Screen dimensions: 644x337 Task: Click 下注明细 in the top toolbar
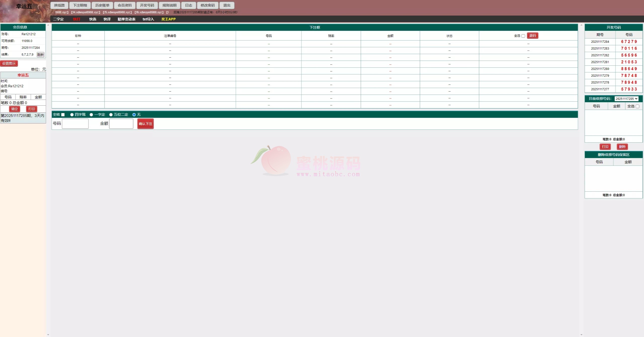tap(80, 5)
